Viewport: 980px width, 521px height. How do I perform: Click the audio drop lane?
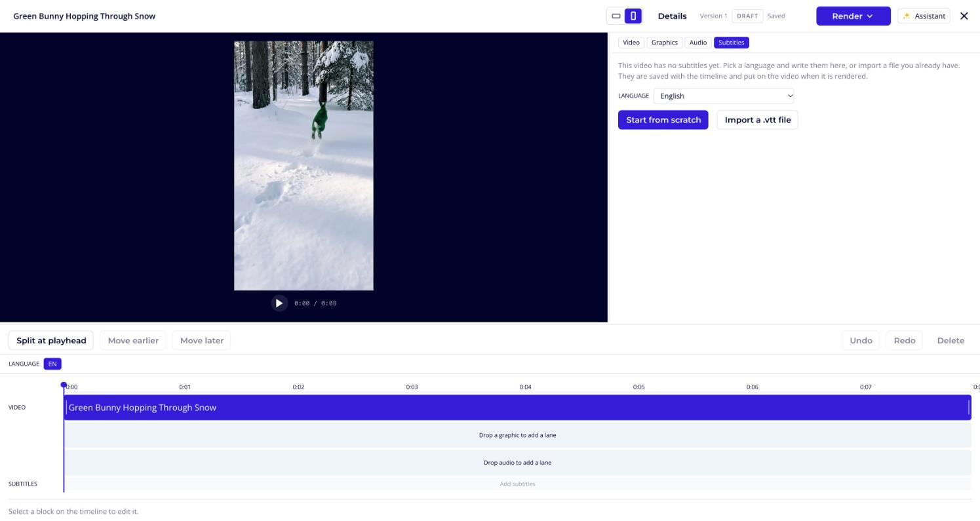[x=517, y=463]
